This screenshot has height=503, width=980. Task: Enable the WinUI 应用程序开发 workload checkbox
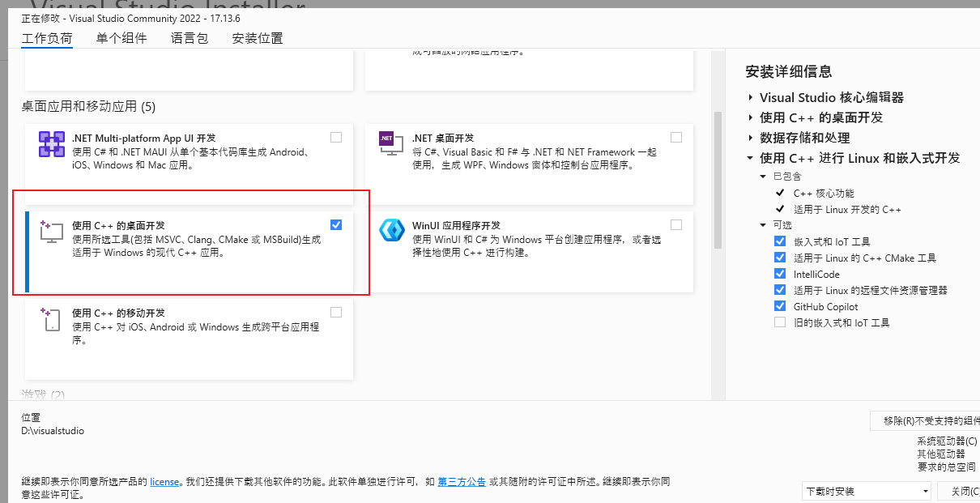coord(677,224)
